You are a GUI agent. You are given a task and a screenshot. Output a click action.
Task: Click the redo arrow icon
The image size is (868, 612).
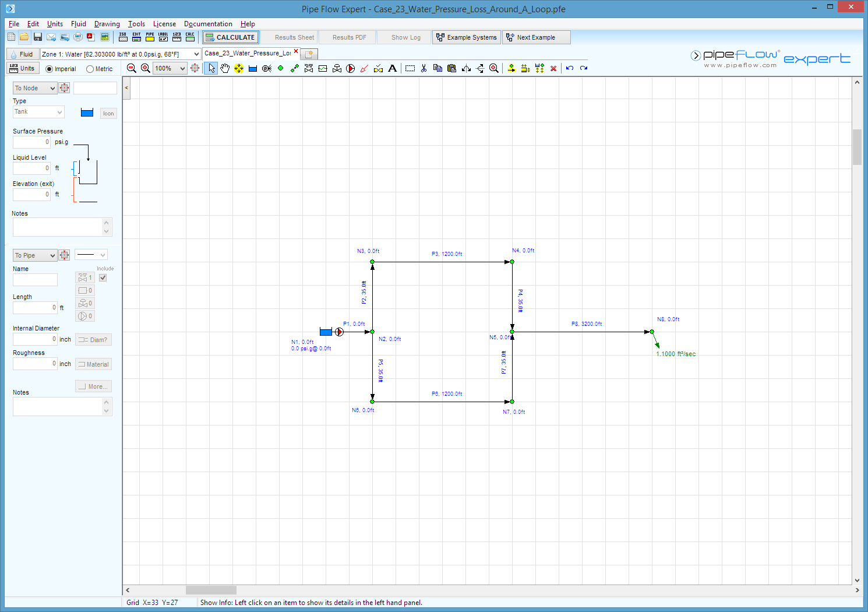tap(584, 68)
